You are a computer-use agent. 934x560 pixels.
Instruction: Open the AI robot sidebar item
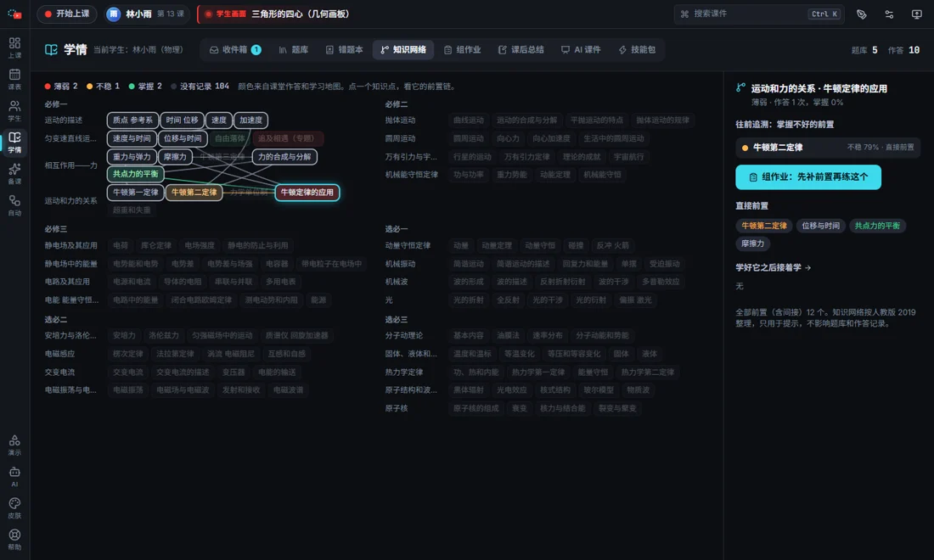pos(14,477)
